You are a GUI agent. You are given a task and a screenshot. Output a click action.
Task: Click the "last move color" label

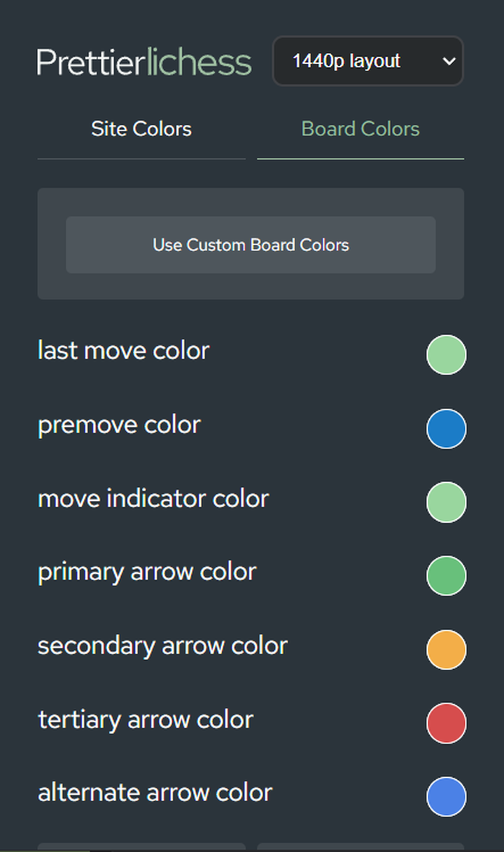(x=123, y=350)
